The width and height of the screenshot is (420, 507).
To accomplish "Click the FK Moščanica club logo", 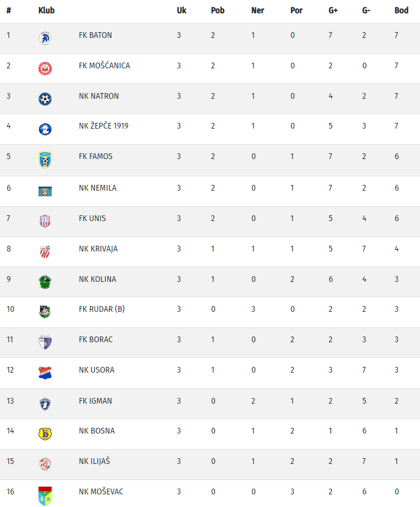I will [45, 68].
